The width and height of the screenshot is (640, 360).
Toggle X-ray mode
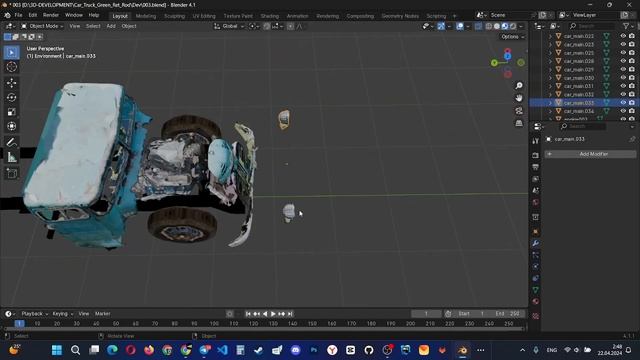coord(478,26)
